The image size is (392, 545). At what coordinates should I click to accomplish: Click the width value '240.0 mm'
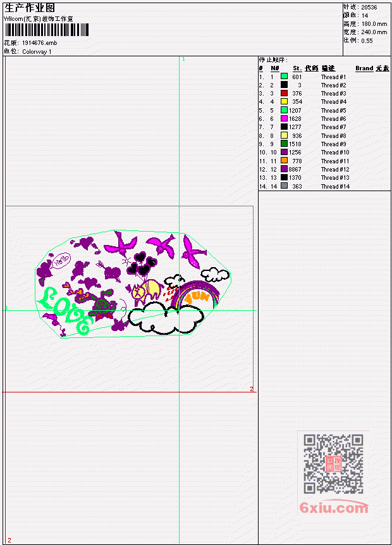[x=374, y=32]
